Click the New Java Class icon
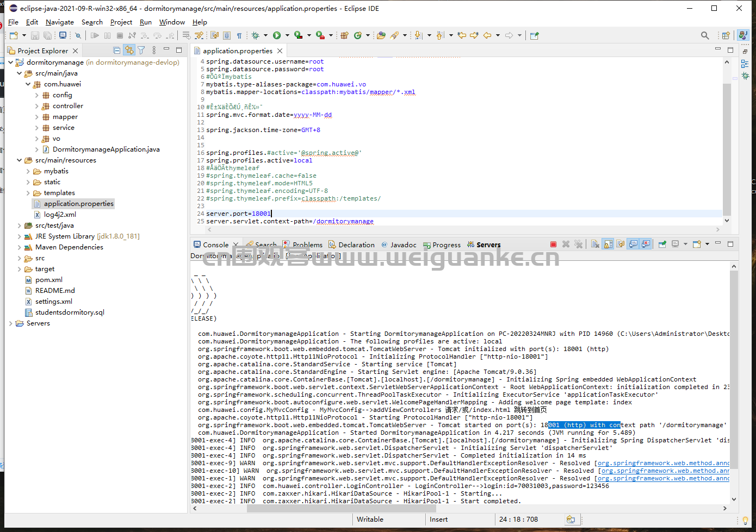Screen dimensions: 756x532 (357, 35)
